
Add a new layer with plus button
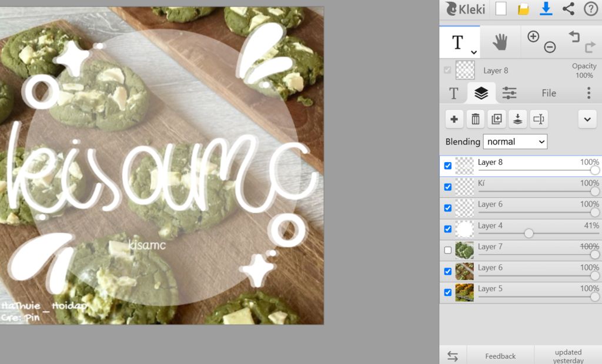454,119
